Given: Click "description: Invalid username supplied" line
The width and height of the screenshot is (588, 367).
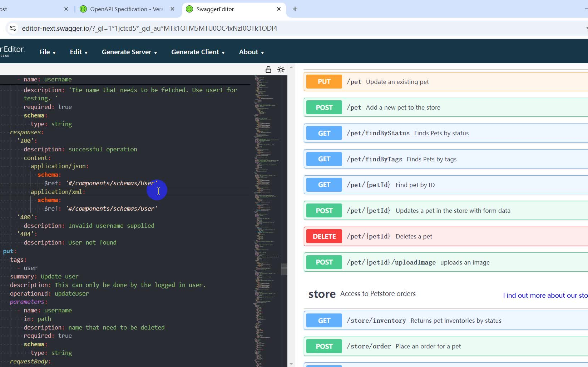Looking at the screenshot, I should point(89,226).
